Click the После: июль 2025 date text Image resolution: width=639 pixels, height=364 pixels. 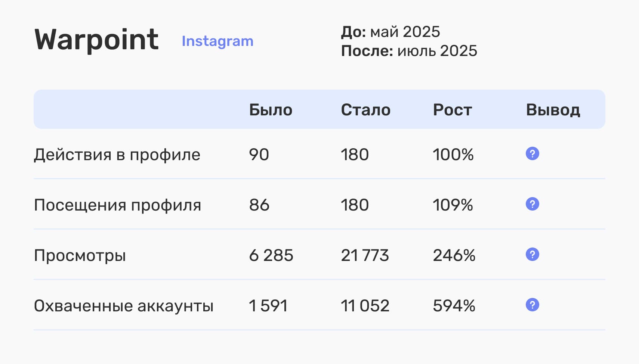[409, 51]
